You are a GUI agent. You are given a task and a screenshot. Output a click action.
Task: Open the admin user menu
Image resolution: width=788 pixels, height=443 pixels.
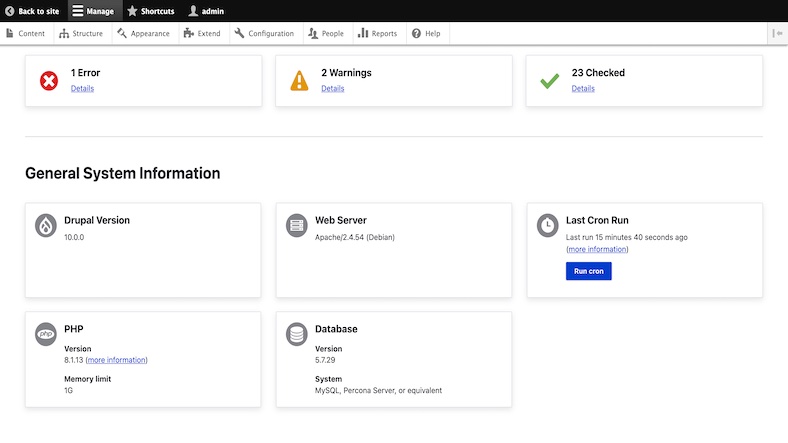coord(206,11)
